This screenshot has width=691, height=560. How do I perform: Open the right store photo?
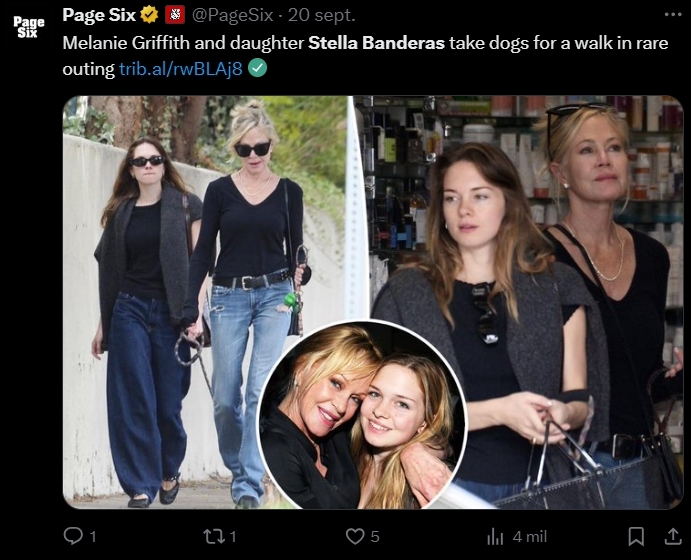(551, 220)
